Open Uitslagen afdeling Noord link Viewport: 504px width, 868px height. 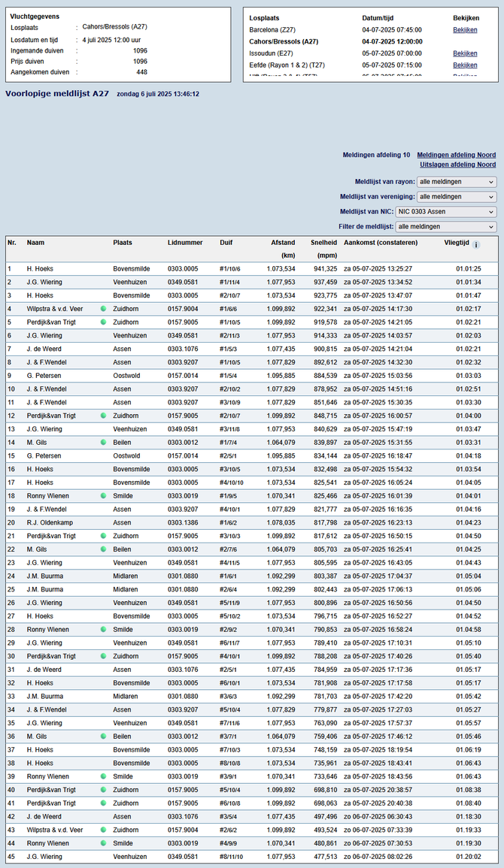(457, 164)
